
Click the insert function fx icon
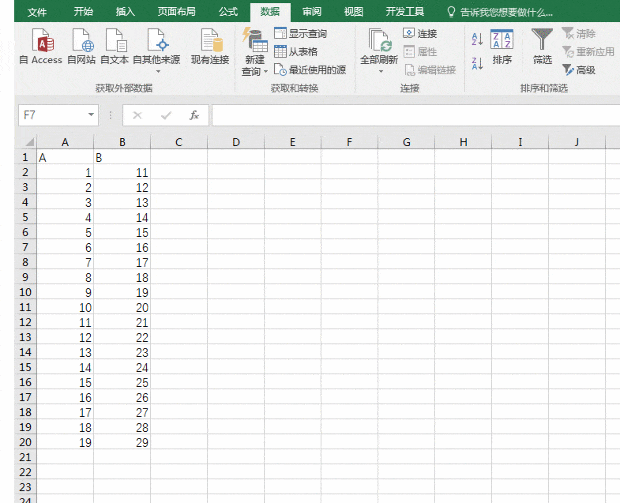click(x=194, y=115)
